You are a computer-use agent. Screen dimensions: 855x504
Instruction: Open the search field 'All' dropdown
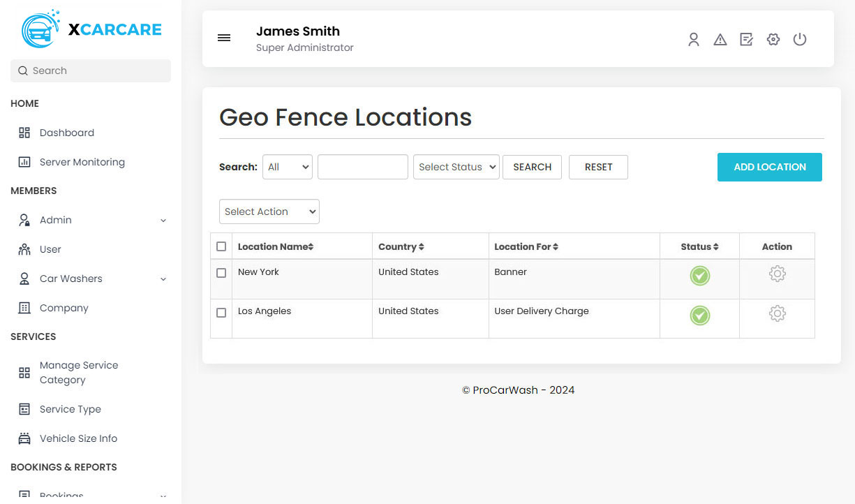tap(288, 167)
